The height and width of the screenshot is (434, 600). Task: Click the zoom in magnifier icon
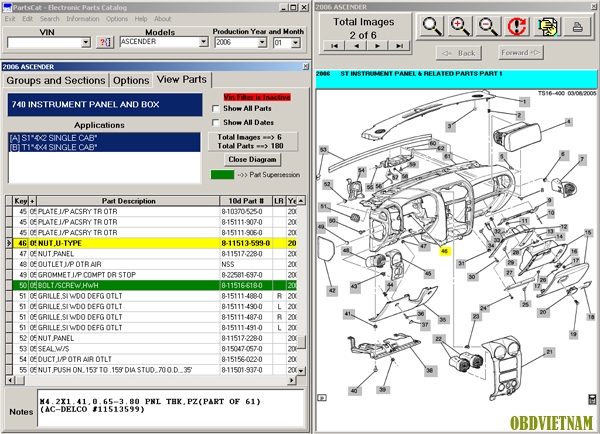point(460,26)
